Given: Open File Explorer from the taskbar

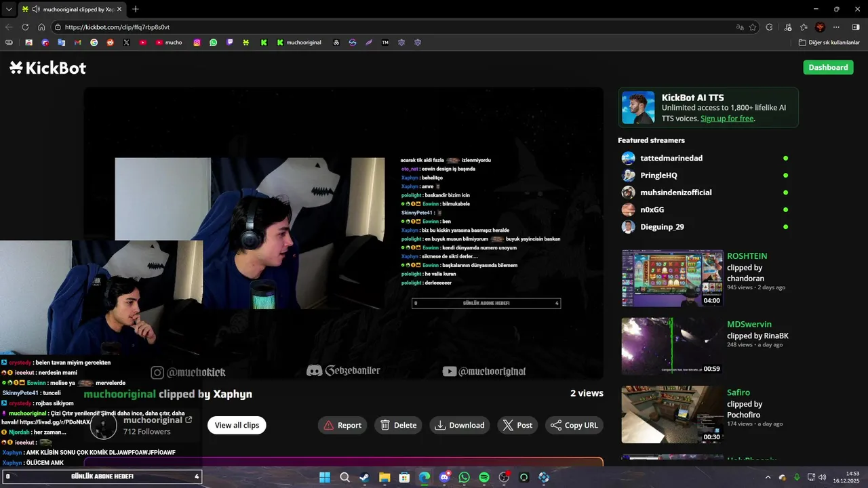Looking at the screenshot, I should (384, 477).
